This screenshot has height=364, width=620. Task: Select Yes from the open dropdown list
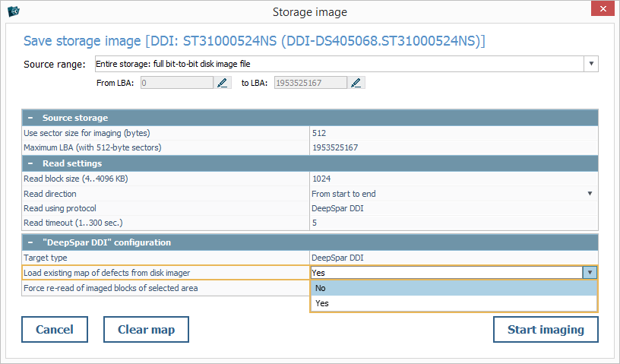[x=454, y=303]
